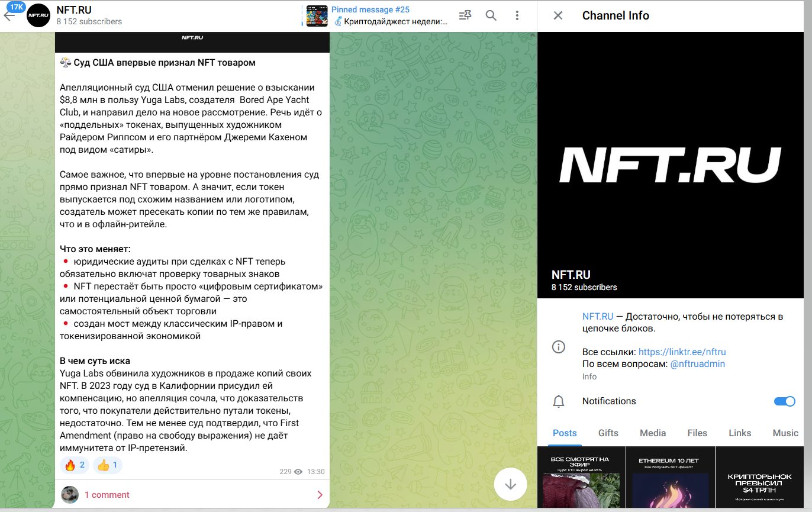Switch to the Files tab
Image resolution: width=812 pixels, height=512 pixels.
pos(697,433)
